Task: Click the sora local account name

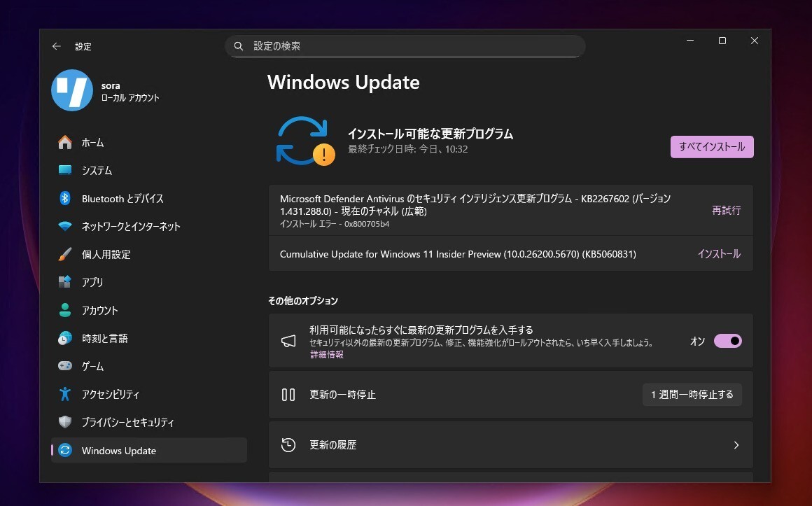Action: click(111, 85)
